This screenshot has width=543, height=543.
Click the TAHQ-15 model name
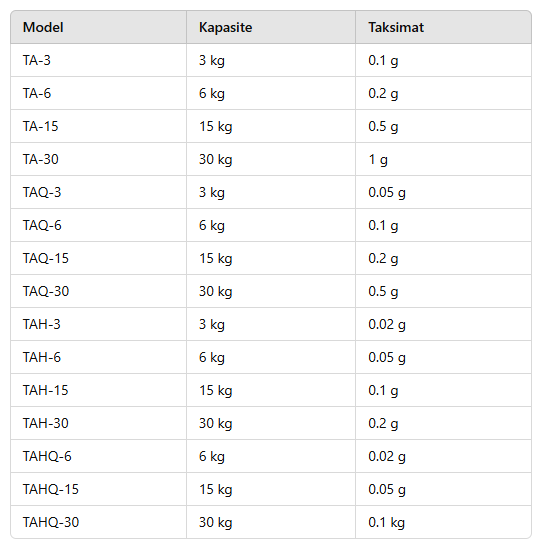click(51, 489)
